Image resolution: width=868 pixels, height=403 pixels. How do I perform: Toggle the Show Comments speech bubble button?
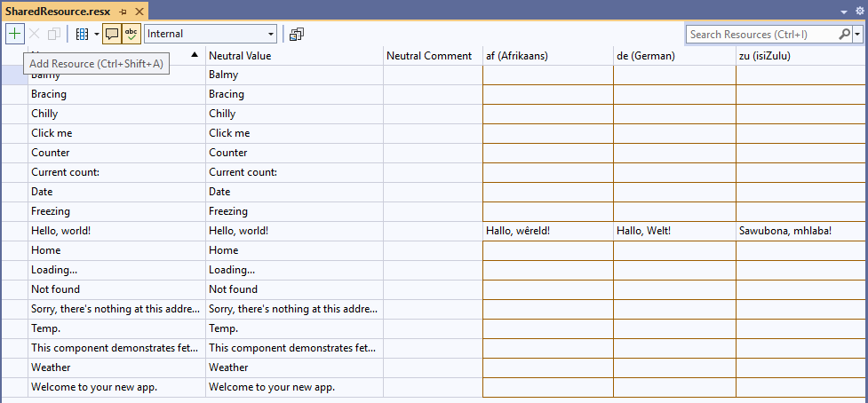[x=112, y=34]
